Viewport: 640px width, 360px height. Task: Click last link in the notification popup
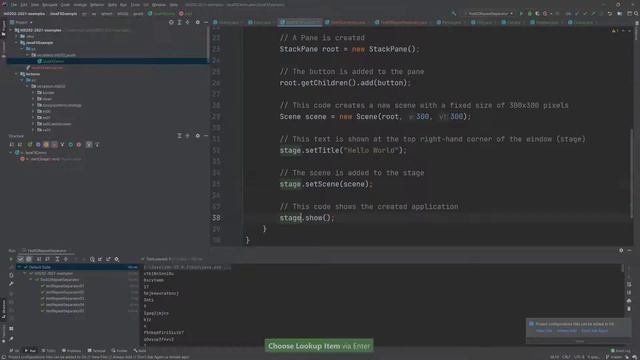[x=595, y=331]
